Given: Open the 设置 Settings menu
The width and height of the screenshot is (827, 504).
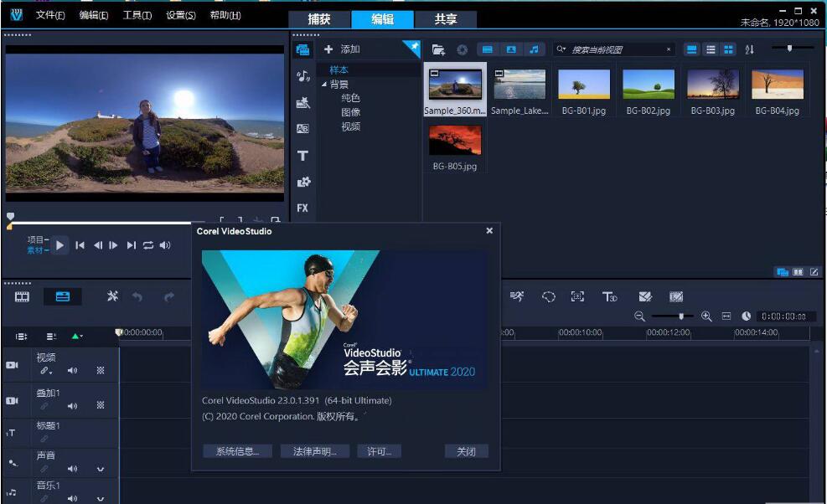Looking at the screenshot, I should 181,15.
